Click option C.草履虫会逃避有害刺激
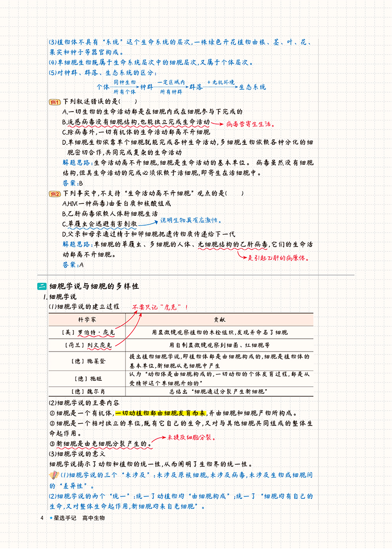Viewport: 392px width, 549px height. [x=100, y=224]
